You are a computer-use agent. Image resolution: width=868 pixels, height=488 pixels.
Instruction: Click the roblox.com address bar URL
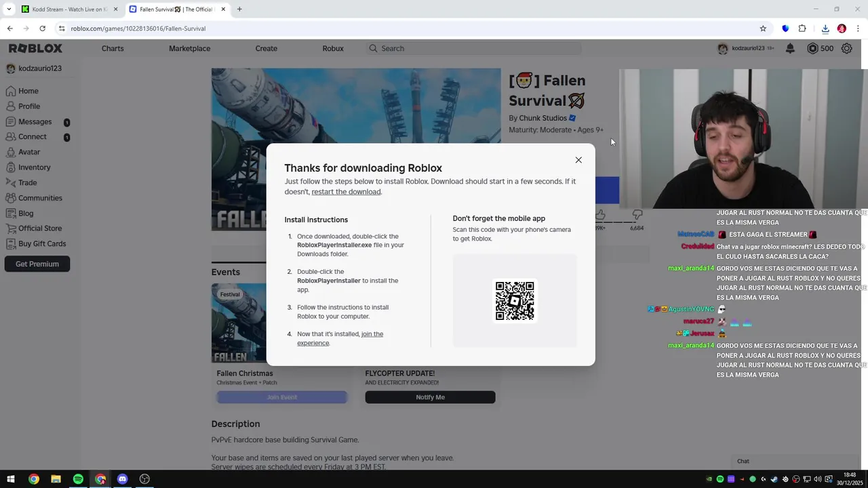pyautogui.click(x=138, y=28)
